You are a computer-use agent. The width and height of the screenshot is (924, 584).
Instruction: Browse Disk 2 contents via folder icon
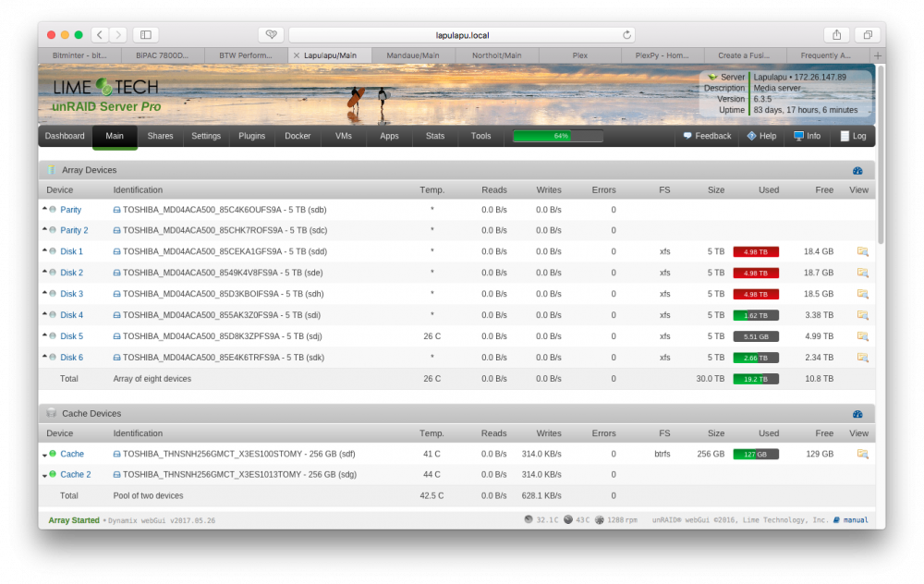(863, 273)
